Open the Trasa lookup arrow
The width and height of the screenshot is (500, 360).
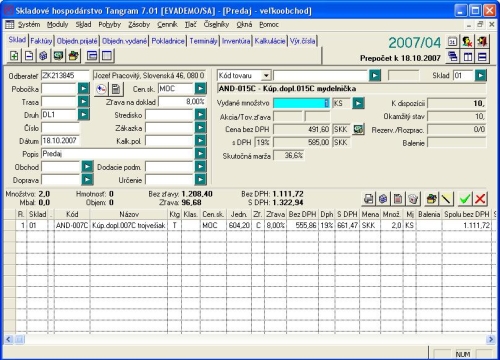coord(84,101)
